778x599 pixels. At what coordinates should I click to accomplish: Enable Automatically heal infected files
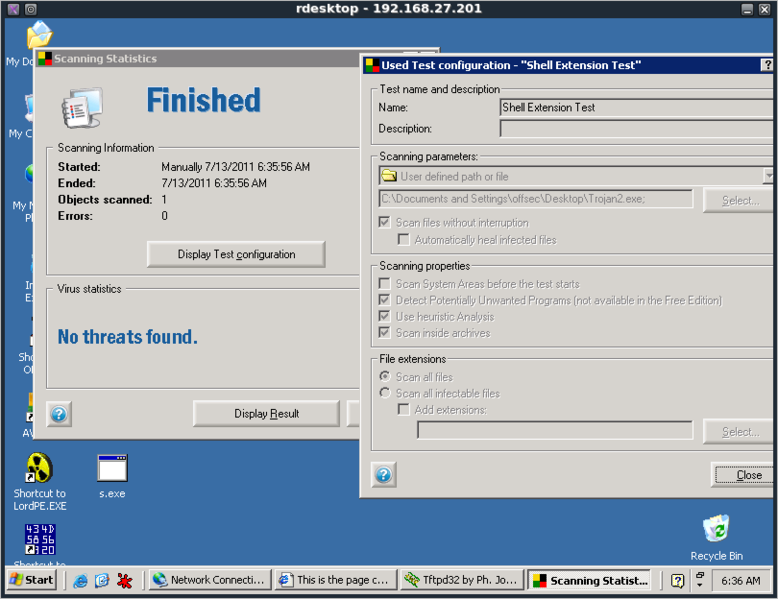(404, 240)
